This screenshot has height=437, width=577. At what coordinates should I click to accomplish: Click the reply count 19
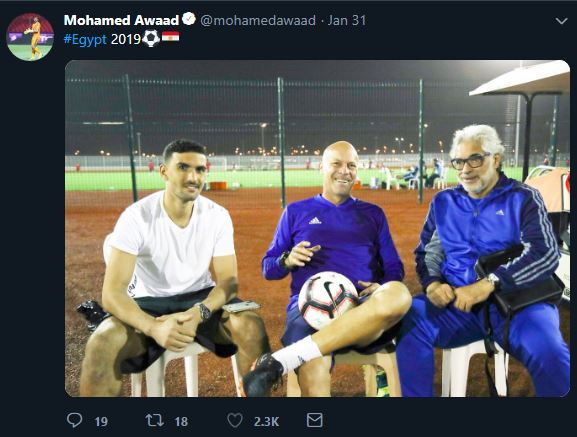[x=101, y=422]
